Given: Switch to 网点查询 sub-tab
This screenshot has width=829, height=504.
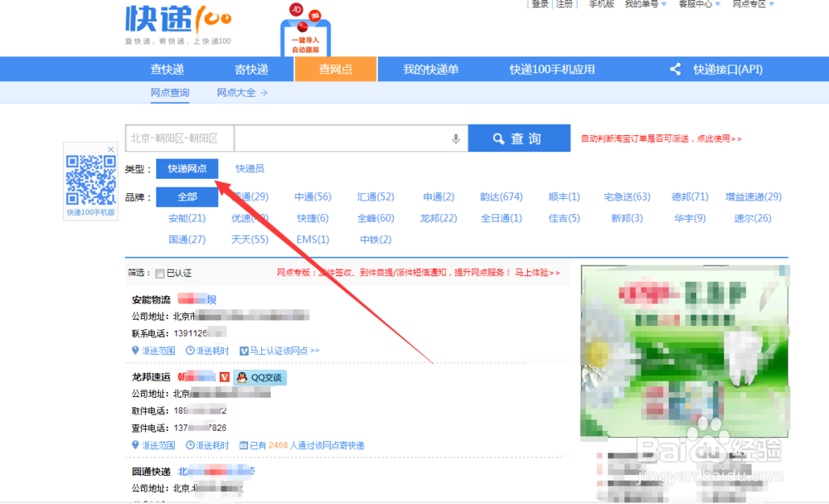Looking at the screenshot, I should [x=170, y=93].
